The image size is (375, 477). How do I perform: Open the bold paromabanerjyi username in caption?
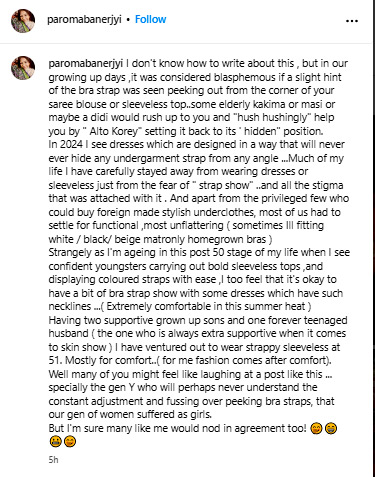(86, 63)
